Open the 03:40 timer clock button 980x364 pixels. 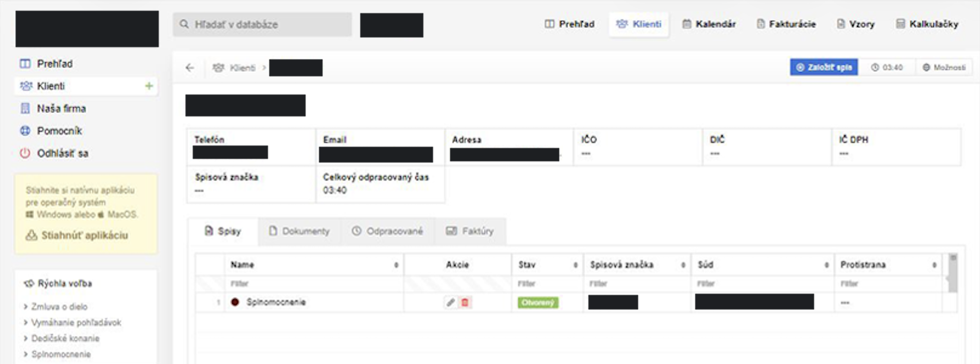point(887,68)
